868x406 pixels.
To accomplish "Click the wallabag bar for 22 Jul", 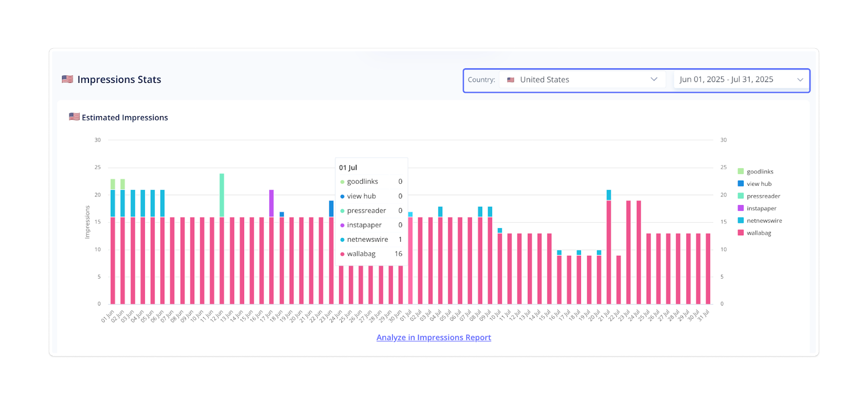I will pyautogui.click(x=618, y=280).
